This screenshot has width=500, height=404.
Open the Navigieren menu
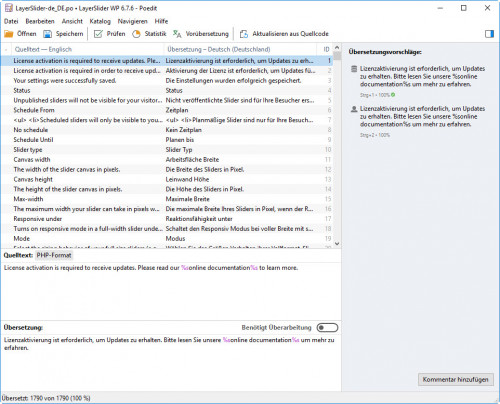coord(132,21)
